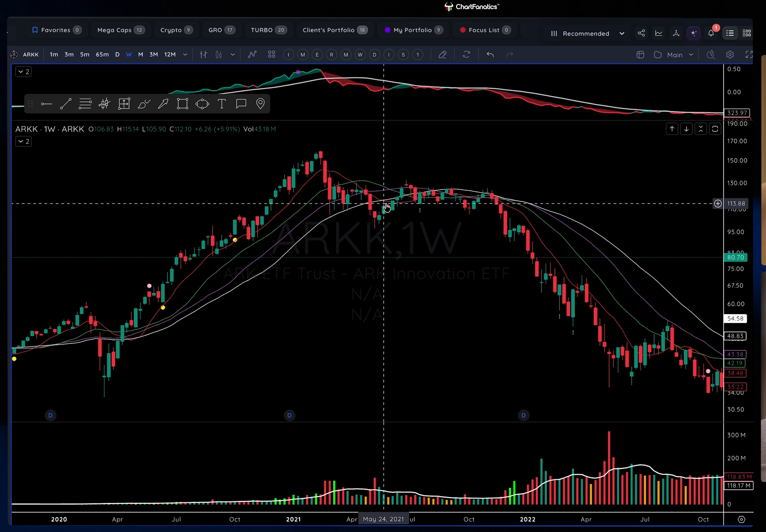Screen dimensions: 766x532
Task: Move price pane up arrow
Action: [x=672, y=129]
